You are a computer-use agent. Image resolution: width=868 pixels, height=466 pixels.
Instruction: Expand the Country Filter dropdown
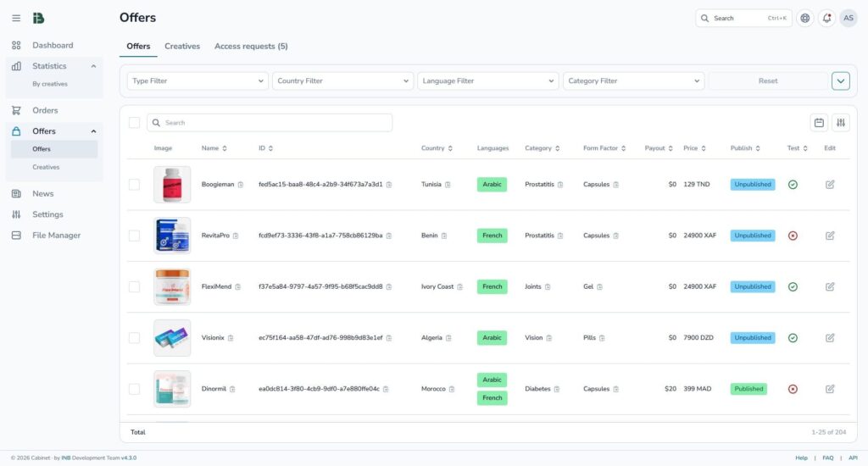coord(342,81)
